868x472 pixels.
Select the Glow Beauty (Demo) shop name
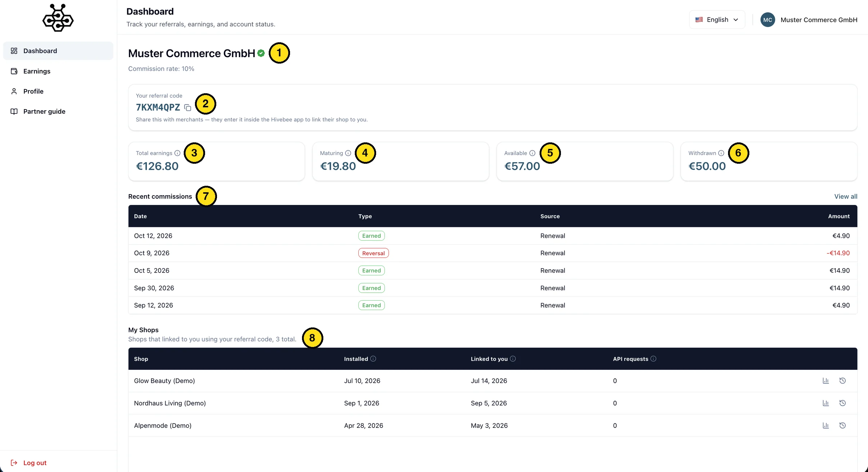164,381
